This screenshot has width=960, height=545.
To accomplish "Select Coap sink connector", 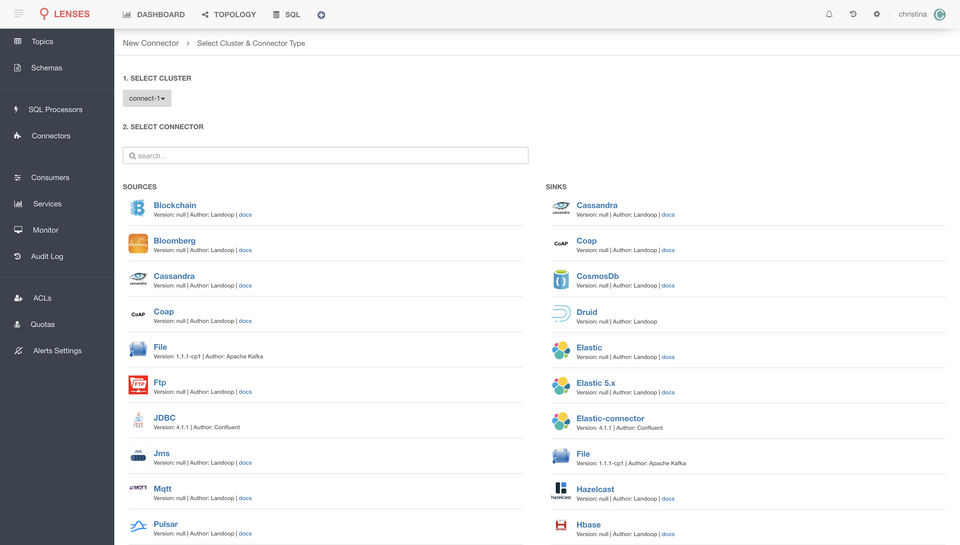I will (587, 241).
